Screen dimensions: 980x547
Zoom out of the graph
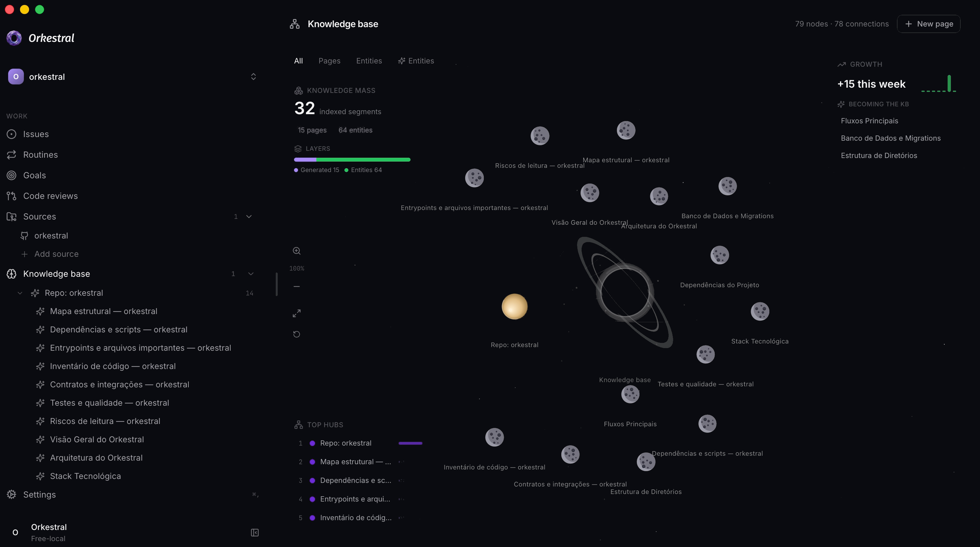[x=296, y=286]
